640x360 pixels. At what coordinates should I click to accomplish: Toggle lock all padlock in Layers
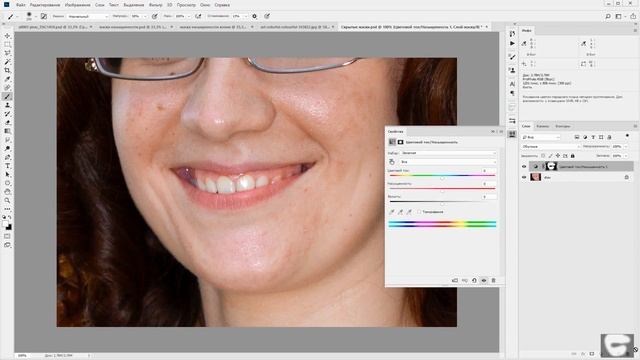click(x=572, y=156)
